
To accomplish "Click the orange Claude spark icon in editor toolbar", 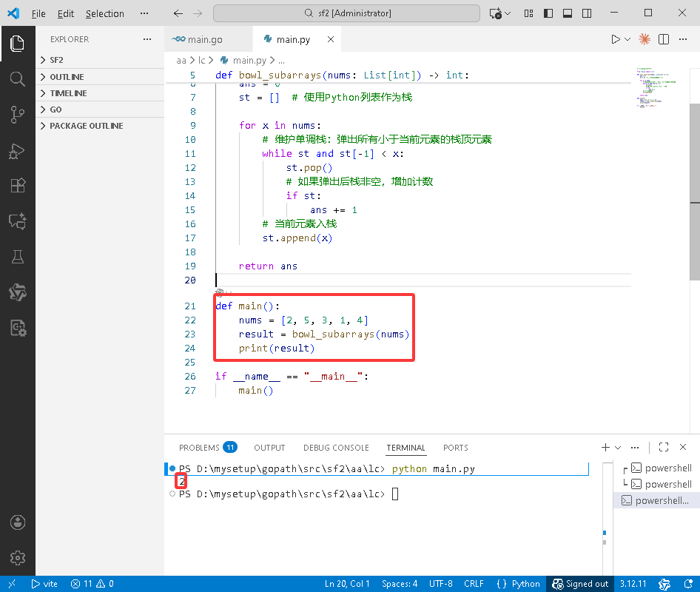I will point(645,39).
